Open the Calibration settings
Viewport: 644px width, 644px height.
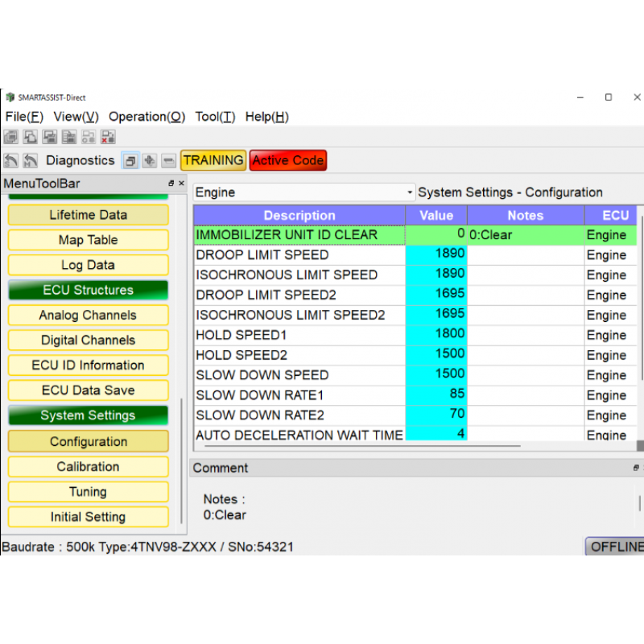click(x=88, y=466)
